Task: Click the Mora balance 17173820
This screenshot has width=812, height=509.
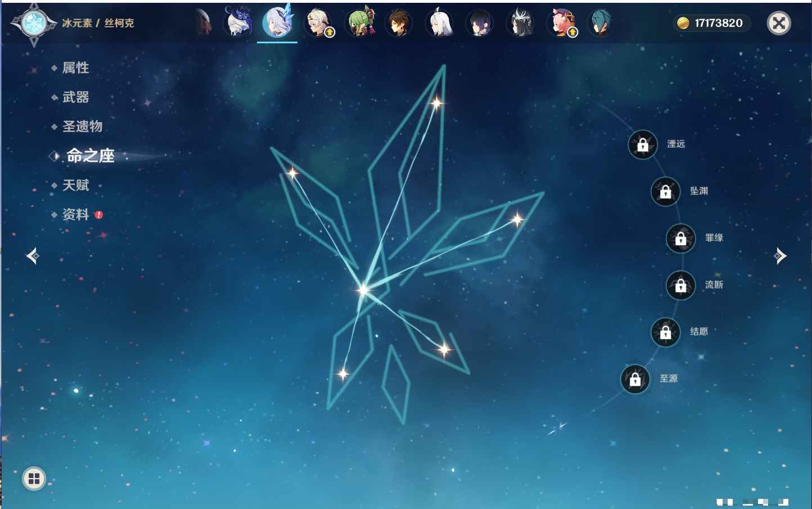Action: point(719,23)
